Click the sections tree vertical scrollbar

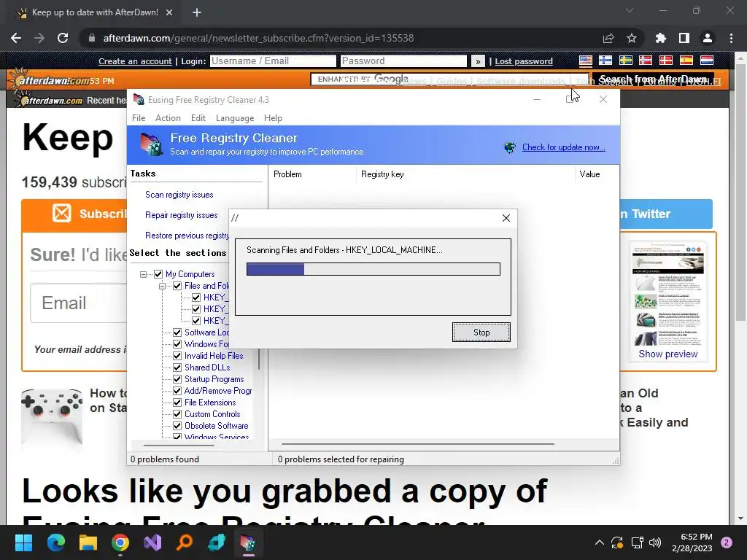(x=259, y=360)
